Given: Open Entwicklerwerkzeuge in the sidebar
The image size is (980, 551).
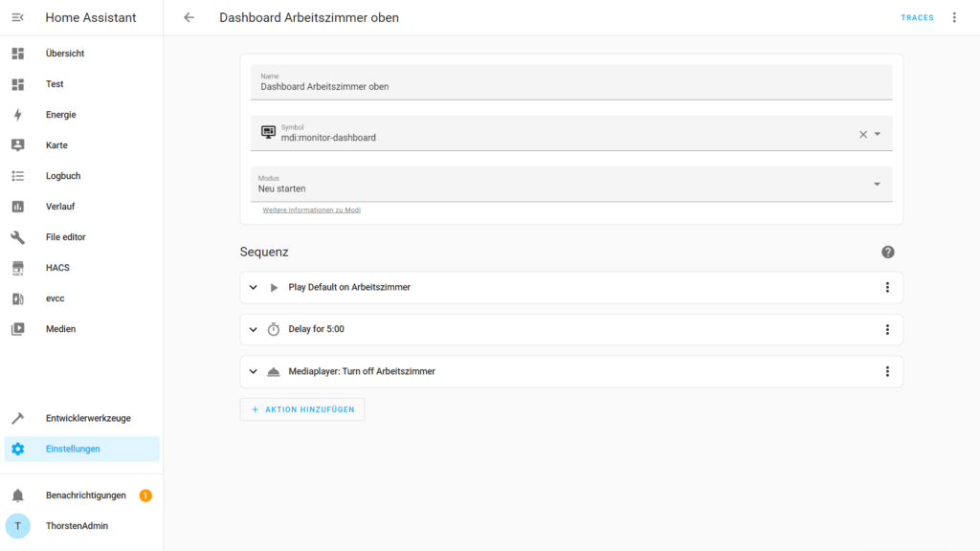Looking at the screenshot, I should (88, 418).
